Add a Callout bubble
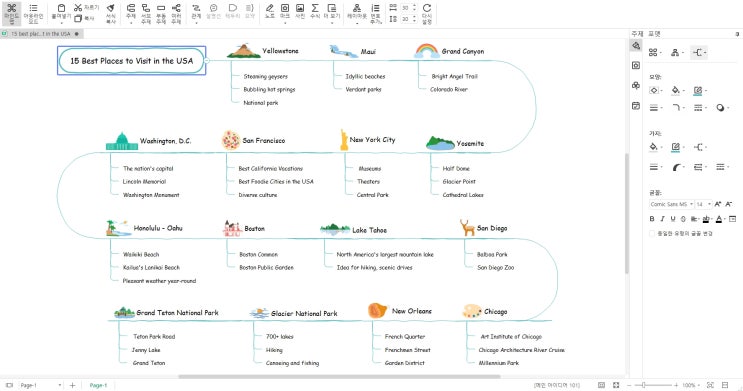The height and width of the screenshot is (391, 743). (214, 11)
